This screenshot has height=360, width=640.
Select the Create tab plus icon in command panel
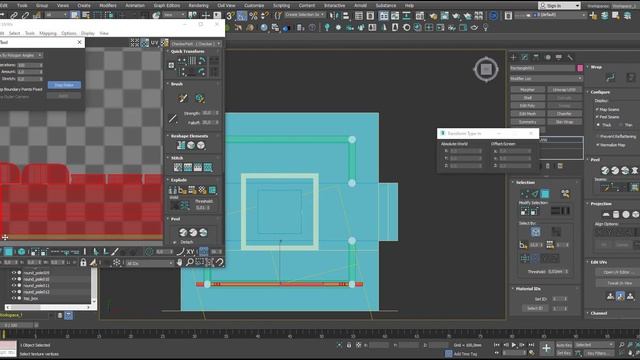click(513, 57)
